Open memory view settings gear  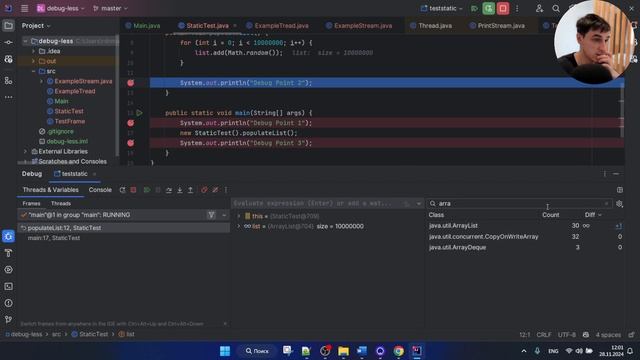[x=620, y=204]
